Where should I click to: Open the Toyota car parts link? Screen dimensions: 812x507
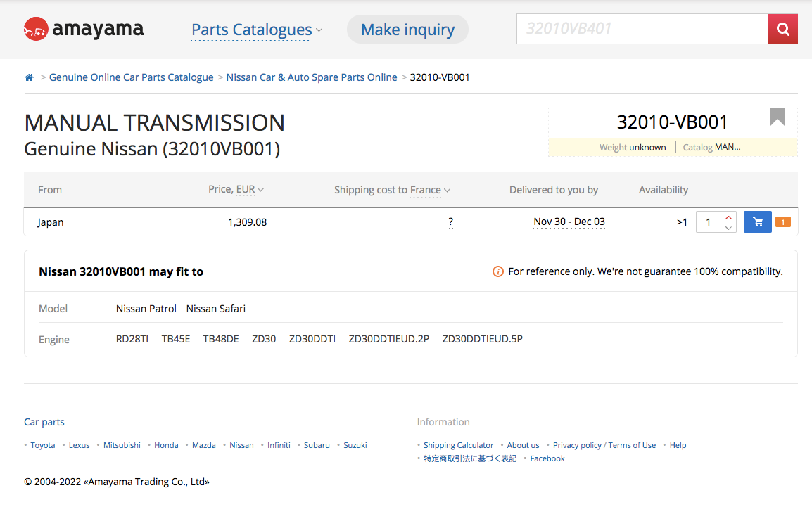pos(42,445)
